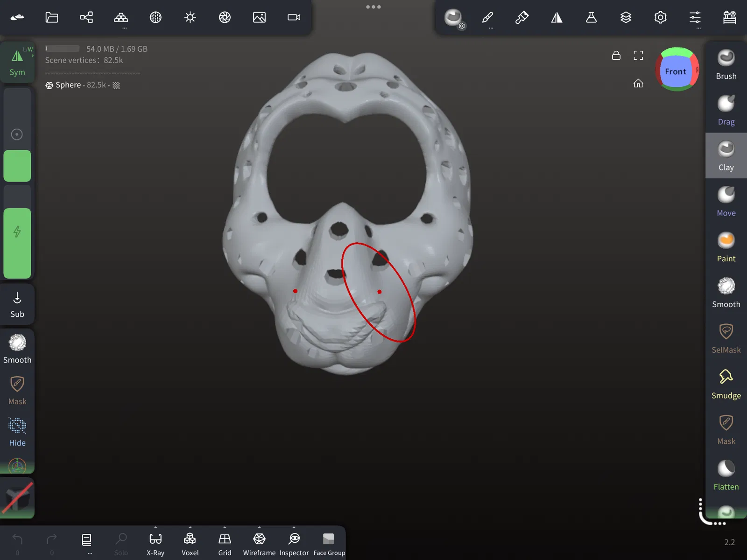Viewport: 747px width, 560px height.
Task: Open the Face Group options
Action: (x=329, y=544)
